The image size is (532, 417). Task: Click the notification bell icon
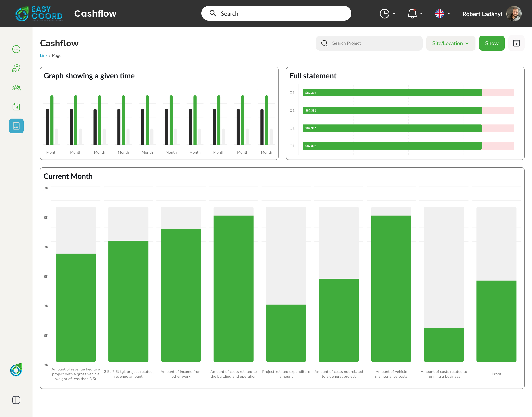412,14
